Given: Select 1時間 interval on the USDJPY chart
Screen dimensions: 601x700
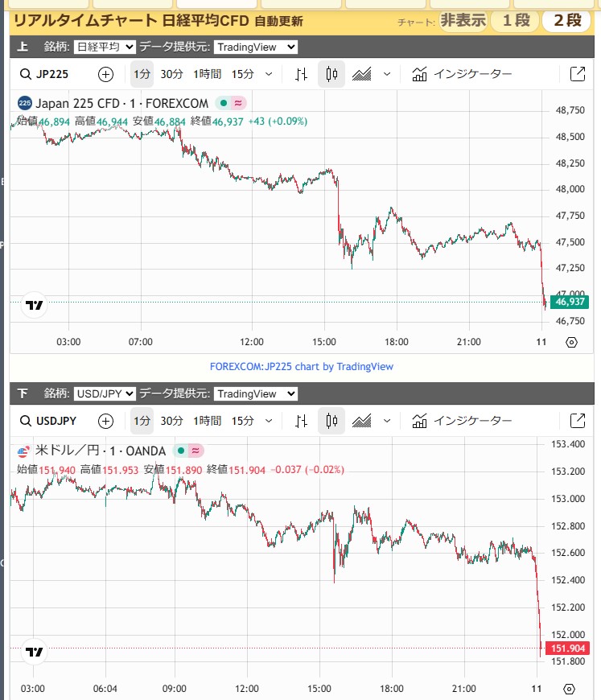Looking at the screenshot, I should 207,421.
